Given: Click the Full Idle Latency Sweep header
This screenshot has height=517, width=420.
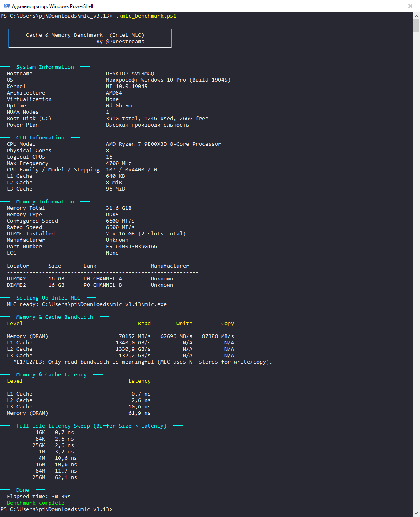Looking at the screenshot, I should (92, 426).
